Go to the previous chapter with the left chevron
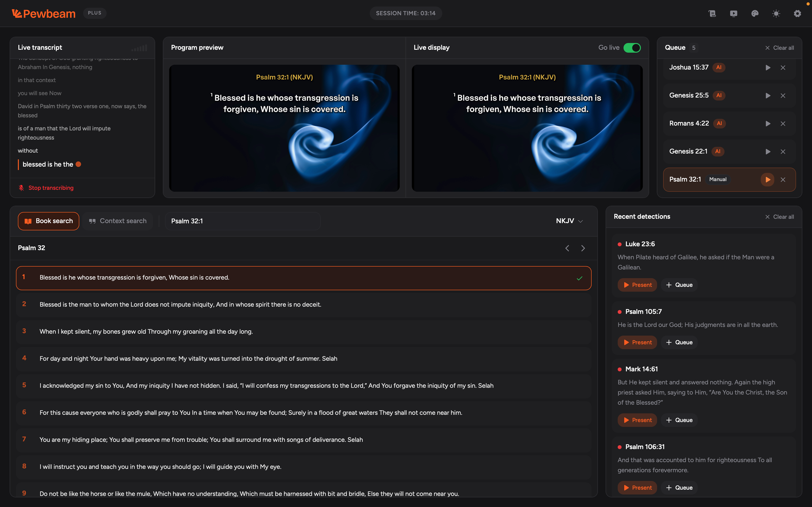Viewport: 812px width, 507px height. click(567, 248)
